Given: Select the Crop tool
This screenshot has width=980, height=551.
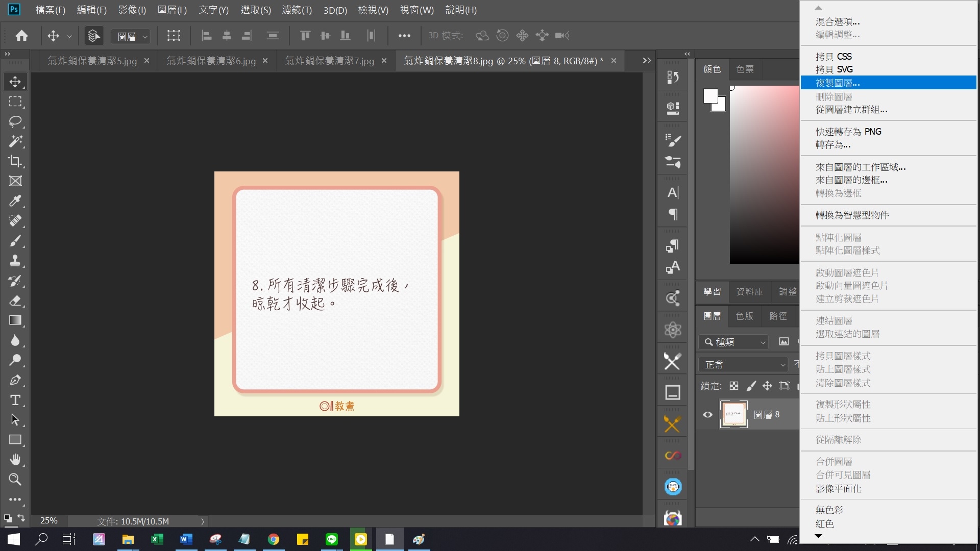Looking at the screenshot, I should tap(15, 161).
